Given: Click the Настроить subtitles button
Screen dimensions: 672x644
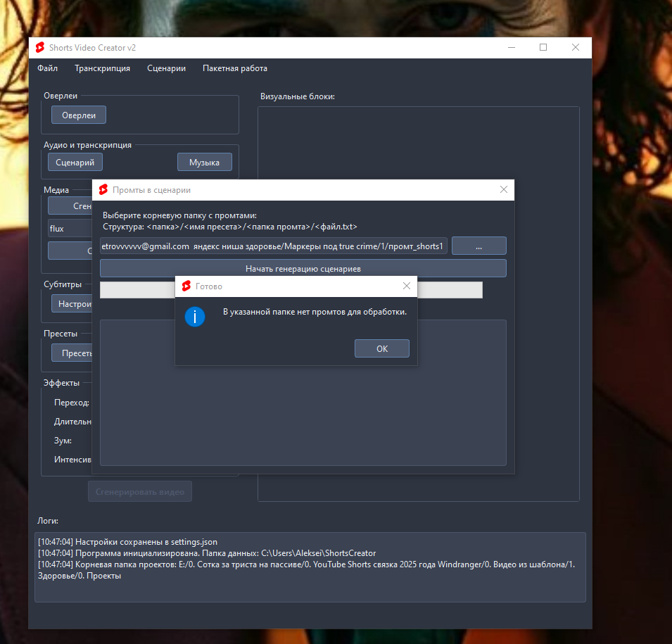Looking at the screenshot, I should pos(72,303).
